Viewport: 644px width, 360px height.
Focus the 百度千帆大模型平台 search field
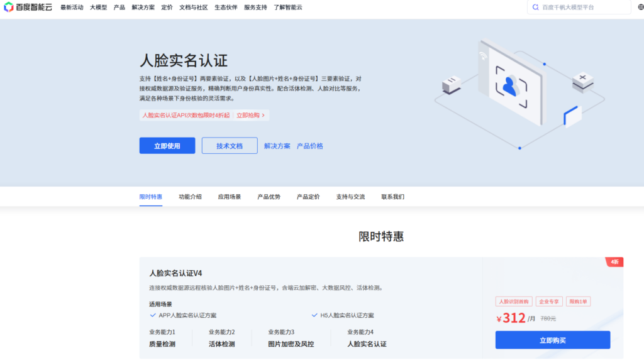point(579,7)
